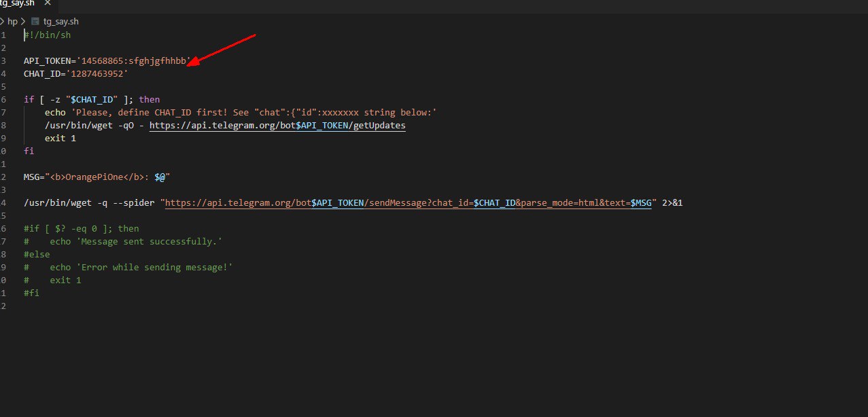Viewport: 868px width, 417px height.
Task: Click the hp folder breadcrumb
Action: (x=12, y=22)
